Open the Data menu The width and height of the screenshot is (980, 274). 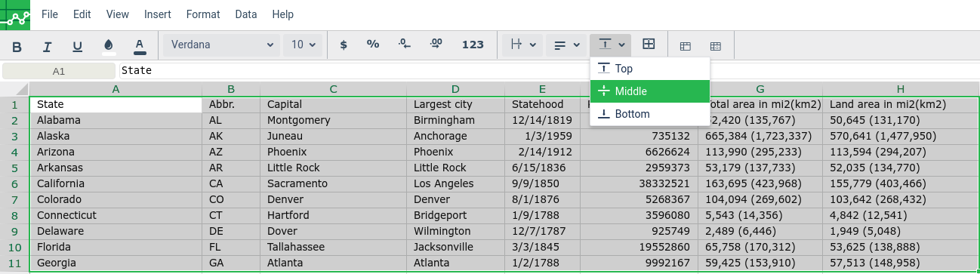click(x=246, y=14)
